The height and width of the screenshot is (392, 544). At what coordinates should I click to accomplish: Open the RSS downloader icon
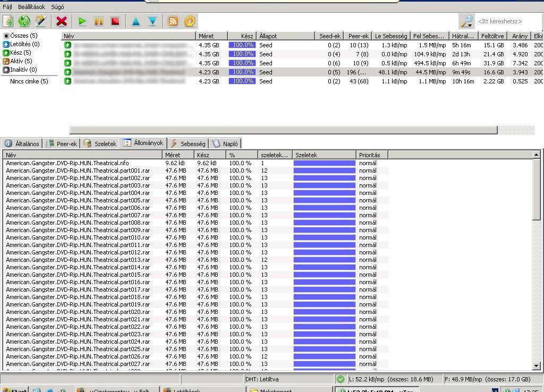point(173,21)
